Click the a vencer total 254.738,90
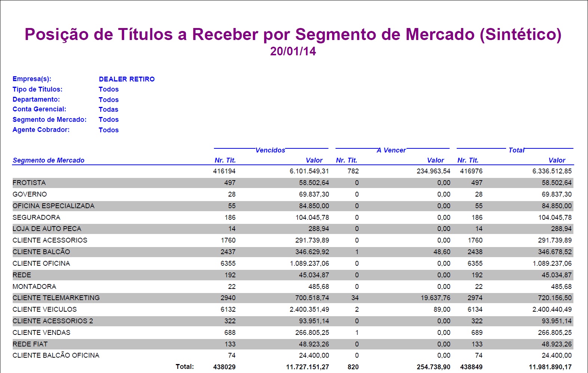The width and height of the screenshot is (588, 373). pos(434,367)
